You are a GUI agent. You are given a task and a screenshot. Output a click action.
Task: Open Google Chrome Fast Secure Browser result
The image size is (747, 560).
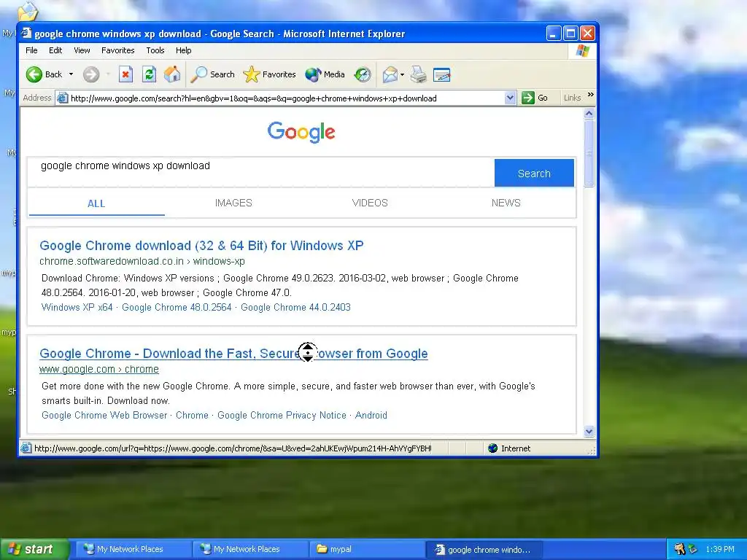click(233, 354)
